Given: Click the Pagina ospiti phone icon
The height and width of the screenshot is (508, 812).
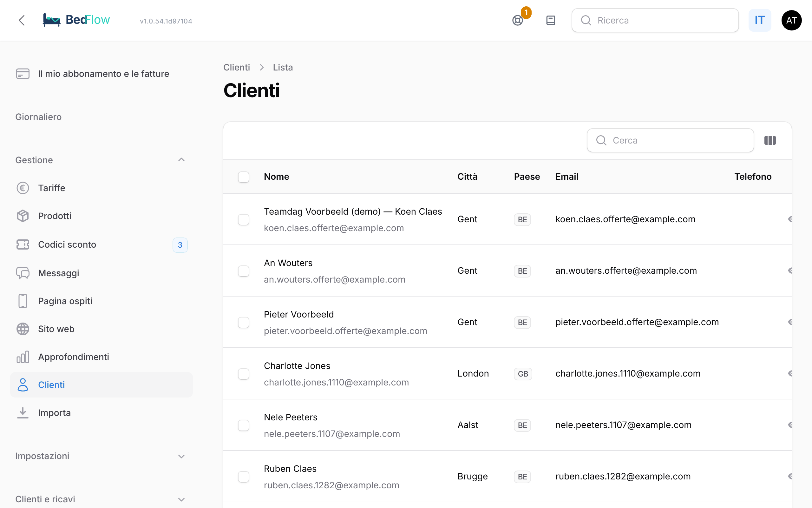Looking at the screenshot, I should tap(23, 301).
